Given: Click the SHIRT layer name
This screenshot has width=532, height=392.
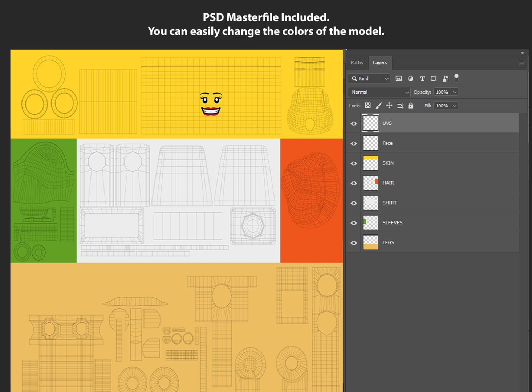Looking at the screenshot, I should pyautogui.click(x=390, y=203).
